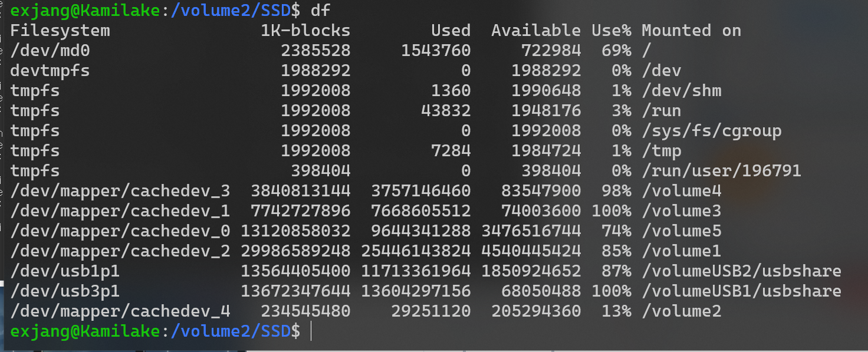Click the 13% usage value for /volume2
The image size is (868, 352).
pyautogui.click(x=617, y=311)
